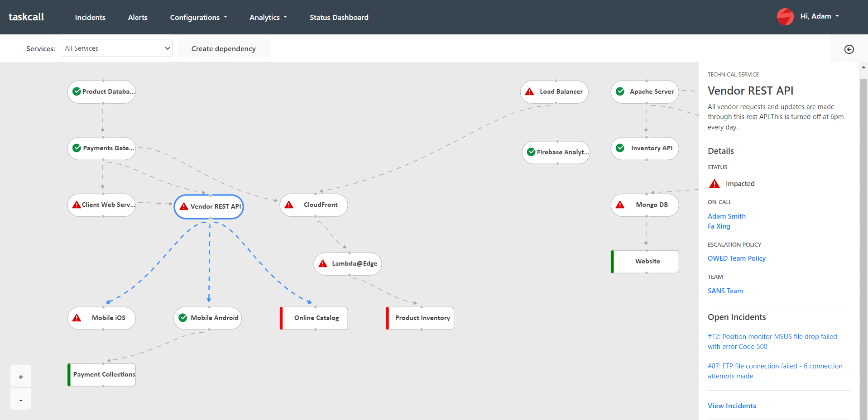The width and height of the screenshot is (868, 420).
Task: Select the Inventory API node label
Action: pyautogui.click(x=652, y=148)
